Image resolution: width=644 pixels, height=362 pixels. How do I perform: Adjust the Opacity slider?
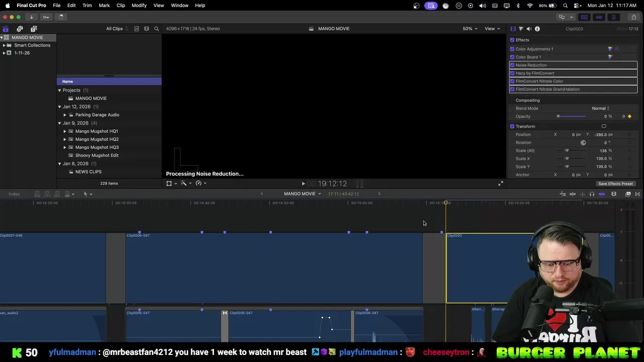point(572,116)
